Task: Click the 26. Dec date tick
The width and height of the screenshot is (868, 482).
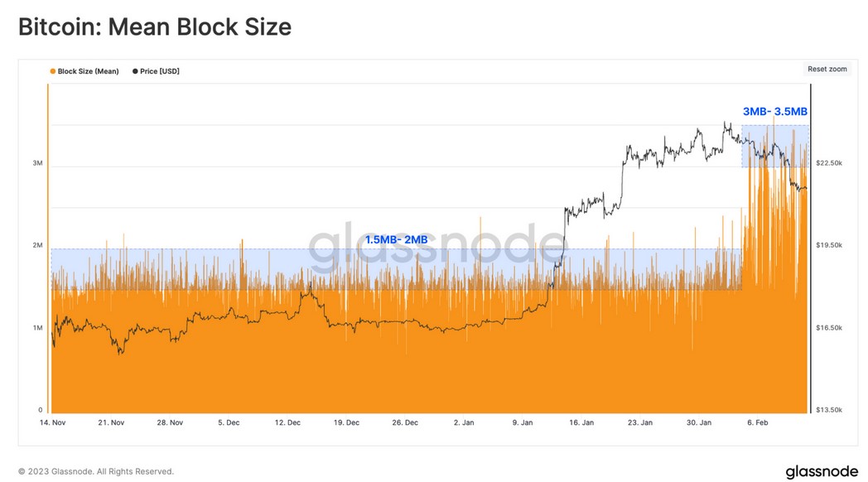Action: pos(405,422)
